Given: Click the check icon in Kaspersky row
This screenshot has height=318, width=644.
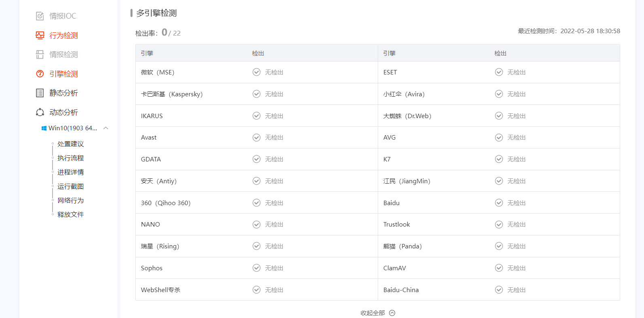Looking at the screenshot, I should [257, 94].
